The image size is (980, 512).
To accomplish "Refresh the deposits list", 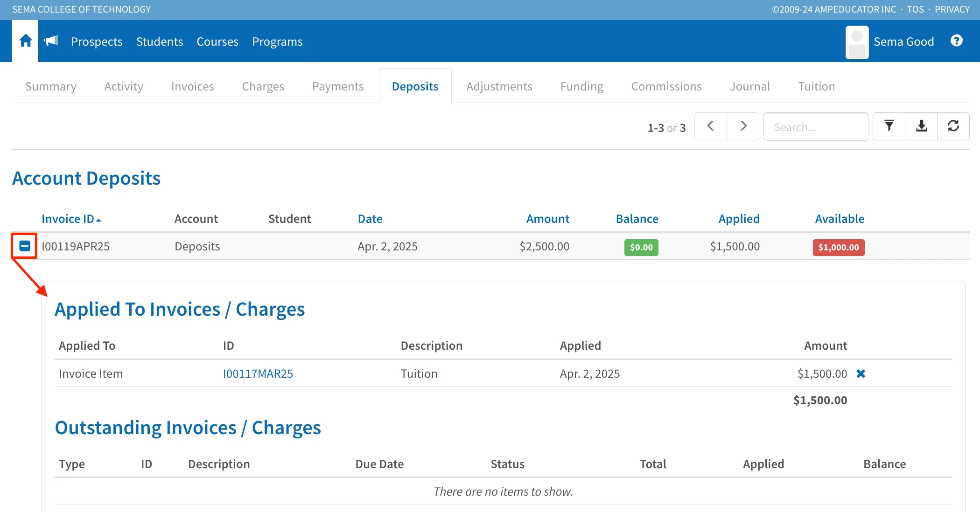I will [x=953, y=126].
